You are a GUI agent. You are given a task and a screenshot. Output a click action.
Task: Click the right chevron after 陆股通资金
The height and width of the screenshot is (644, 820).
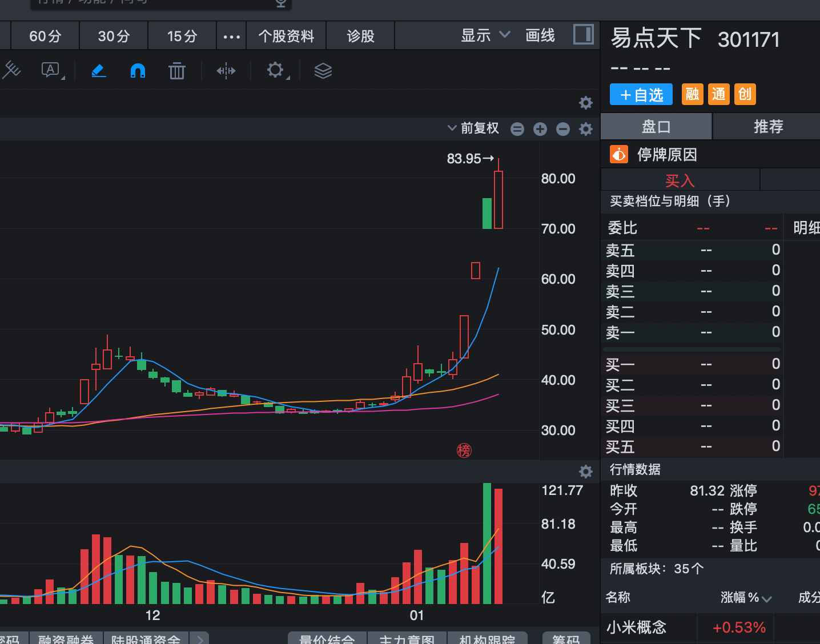pos(200,639)
